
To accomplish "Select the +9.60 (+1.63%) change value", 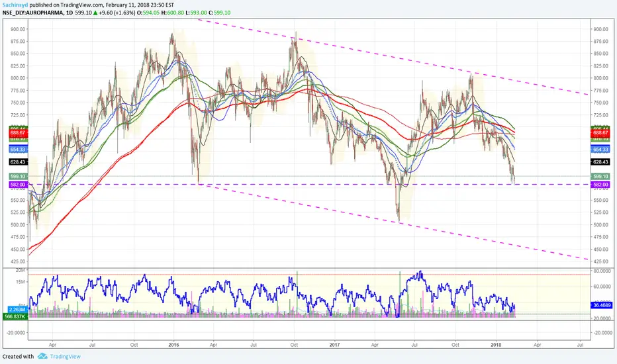I will point(117,13).
